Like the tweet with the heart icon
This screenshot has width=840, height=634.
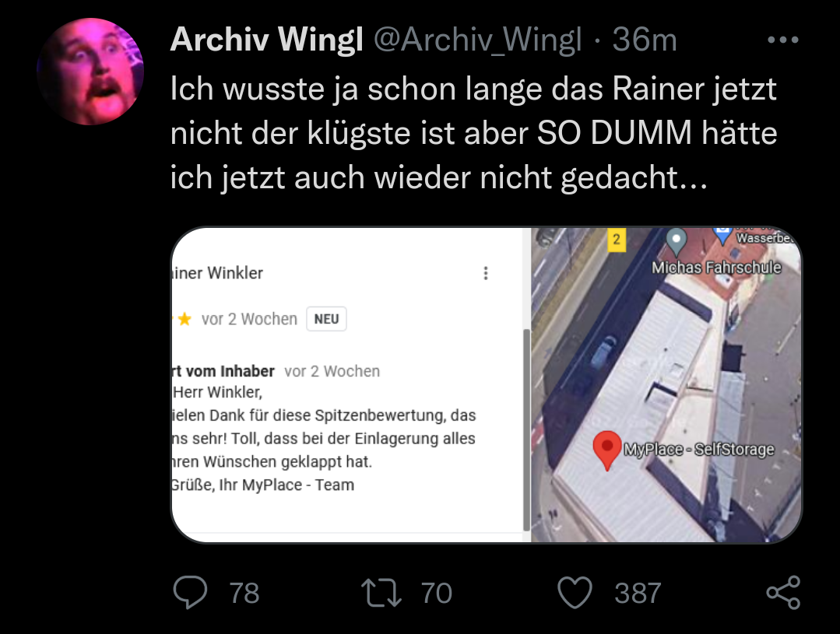[575, 592]
